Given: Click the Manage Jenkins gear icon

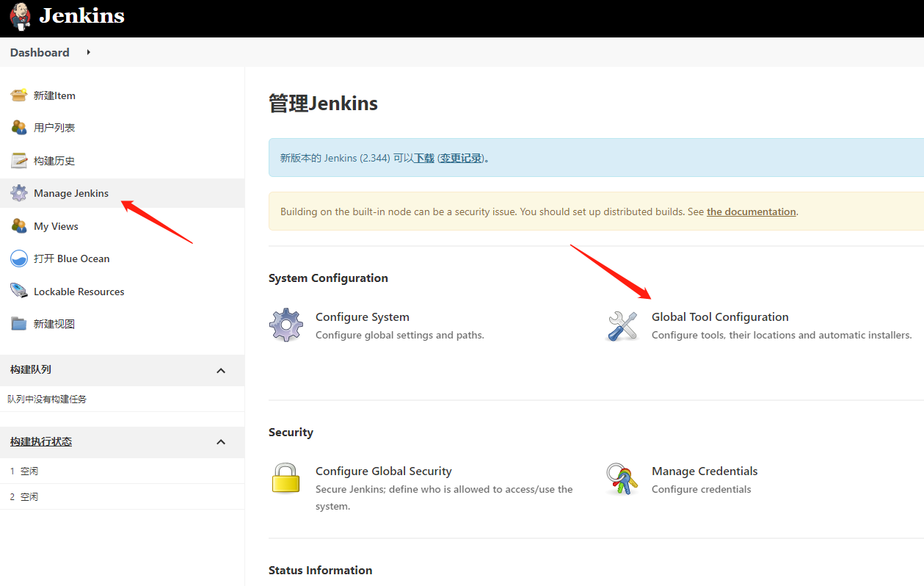Looking at the screenshot, I should (19, 192).
